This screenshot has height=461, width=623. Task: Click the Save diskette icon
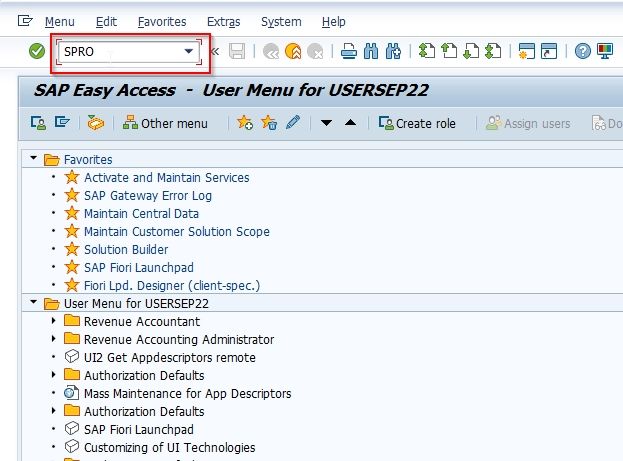click(237, 51)
